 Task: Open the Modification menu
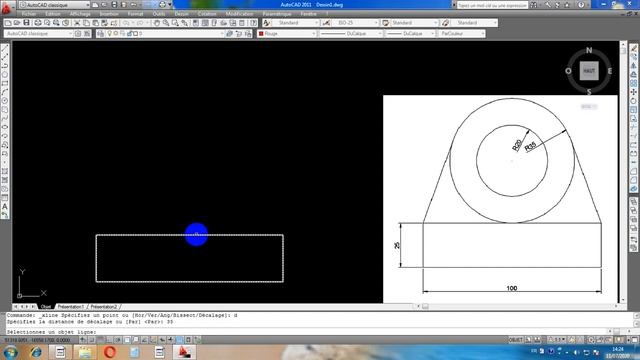(x=240, y=14)
